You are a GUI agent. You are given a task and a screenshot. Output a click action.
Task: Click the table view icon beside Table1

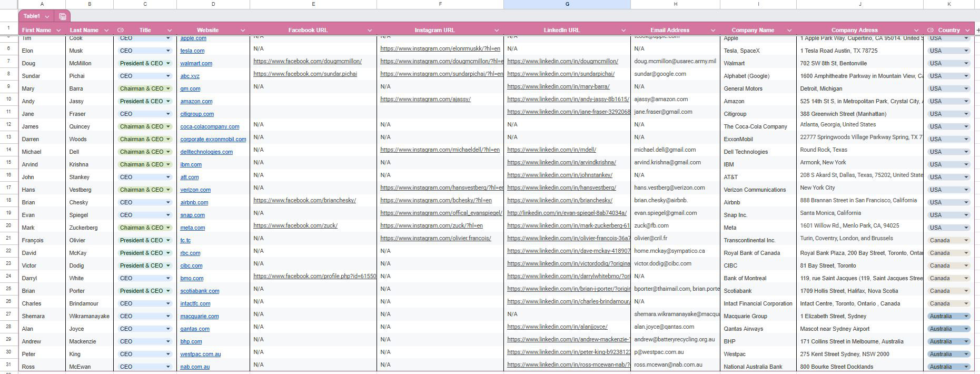(62, 16)
